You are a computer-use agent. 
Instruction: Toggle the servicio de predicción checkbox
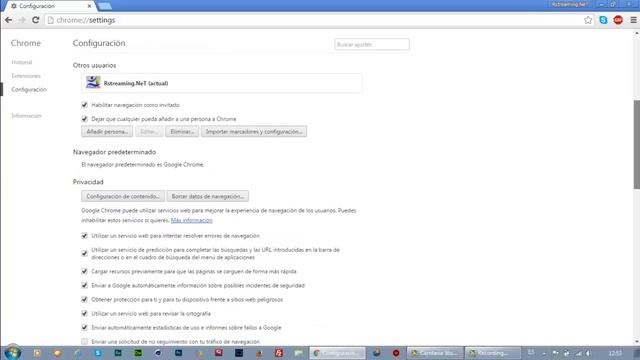[x=84, y=253]
